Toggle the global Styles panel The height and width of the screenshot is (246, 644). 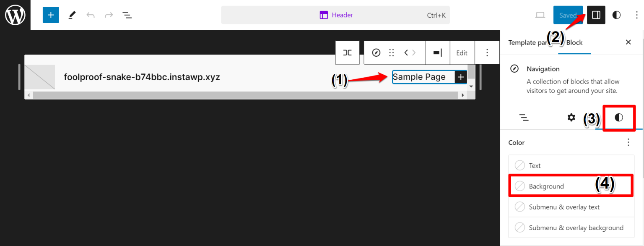pyautogui.click(x=616, y=15)
